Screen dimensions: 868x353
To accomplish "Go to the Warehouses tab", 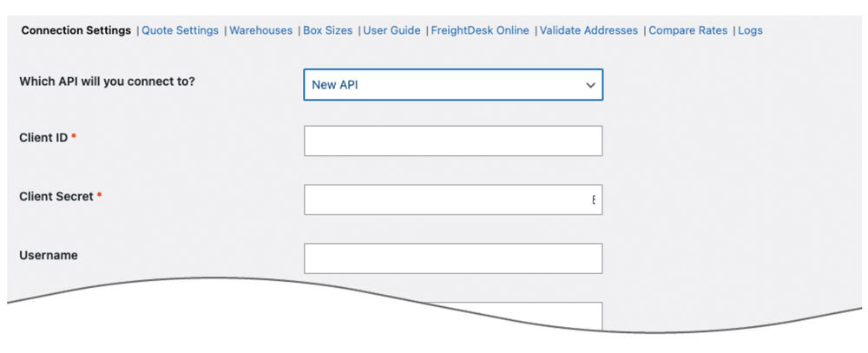I will pyautogui.click(x=260, y=30).
